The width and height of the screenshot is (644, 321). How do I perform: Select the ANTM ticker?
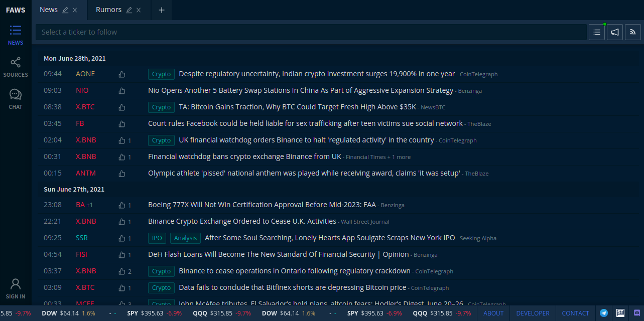pyautogui.click(x=86, y=173)
